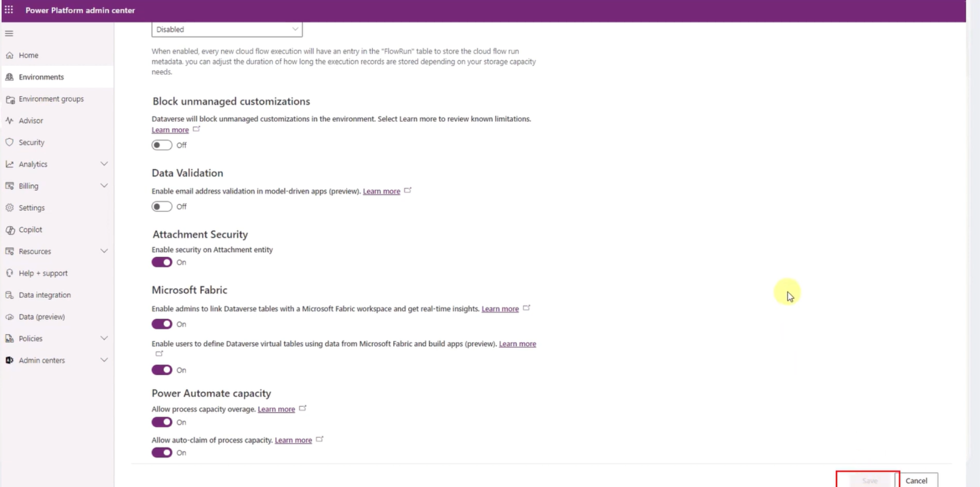Turn on Block unmanaged customizations toggle
This screenshot has height=487, width=980.
tap(162, 145)
